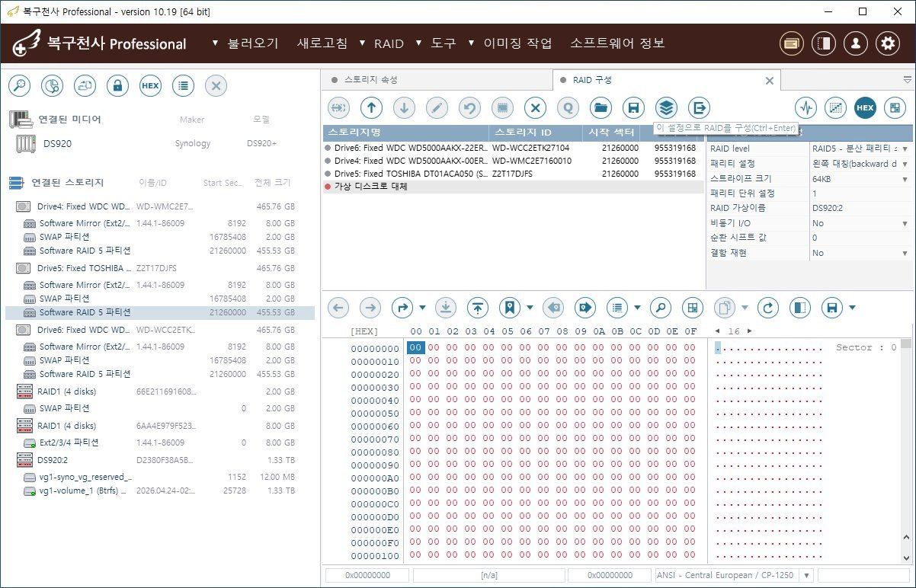Viewport: 916px width, 588px height.
Task: Open RAID level dropdown
Action: point(905,149)
